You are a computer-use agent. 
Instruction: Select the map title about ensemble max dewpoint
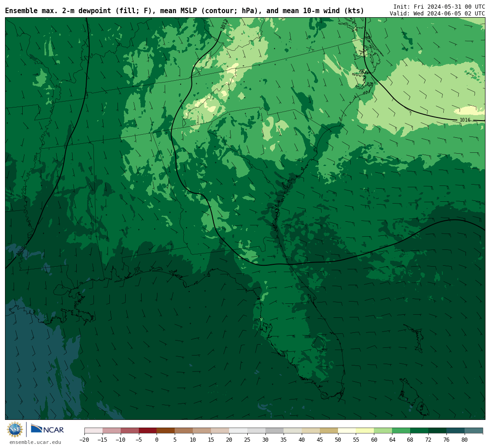tap(184, 11)
